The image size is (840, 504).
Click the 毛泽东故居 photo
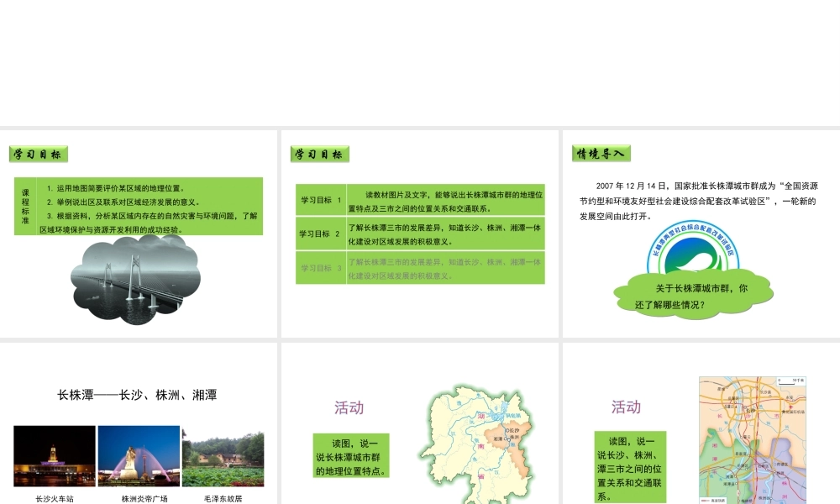(x=223, y=456)
